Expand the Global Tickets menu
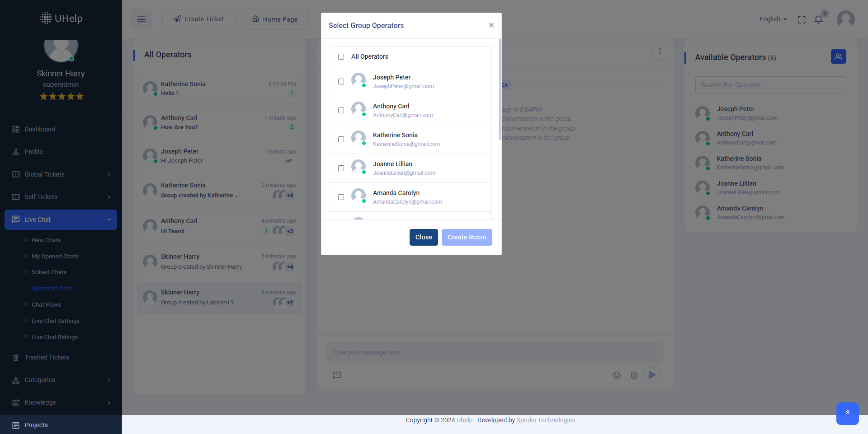 click(x=61, y=174)
